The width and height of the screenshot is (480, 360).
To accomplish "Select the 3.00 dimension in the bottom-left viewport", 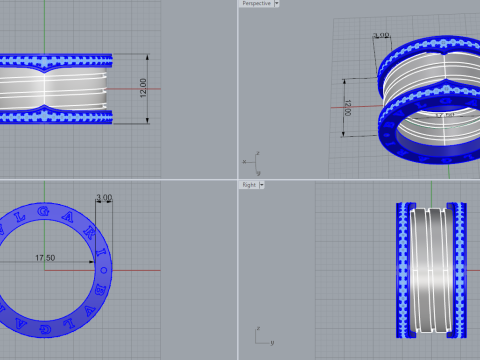I will coord(104,197).
